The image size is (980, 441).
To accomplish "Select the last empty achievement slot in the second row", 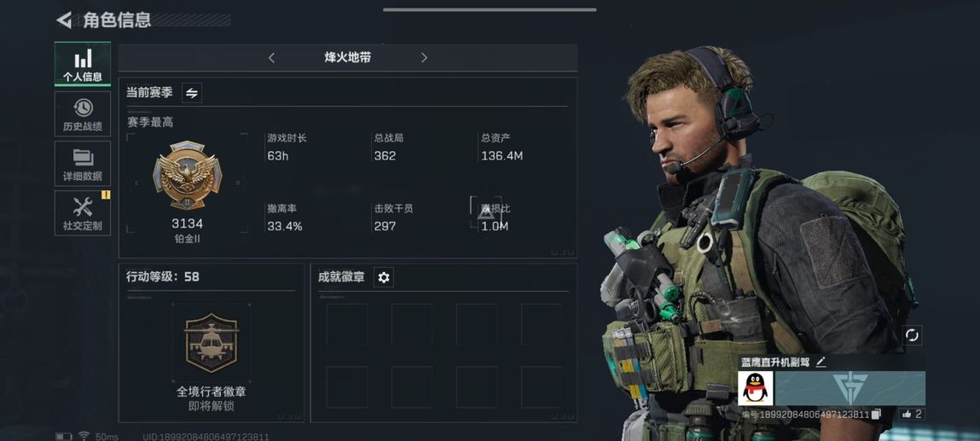I will point(542,387).
